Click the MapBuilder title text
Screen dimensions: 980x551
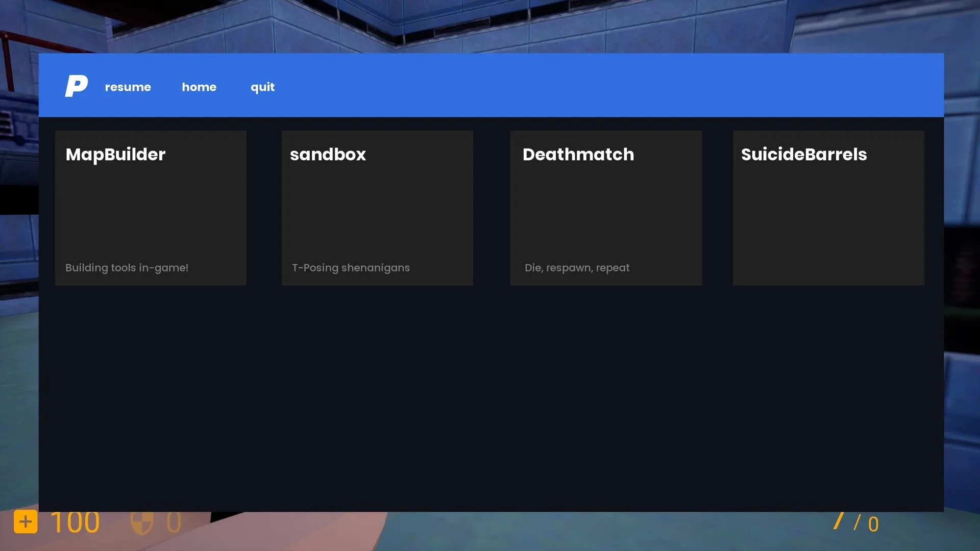pos(115,155)
